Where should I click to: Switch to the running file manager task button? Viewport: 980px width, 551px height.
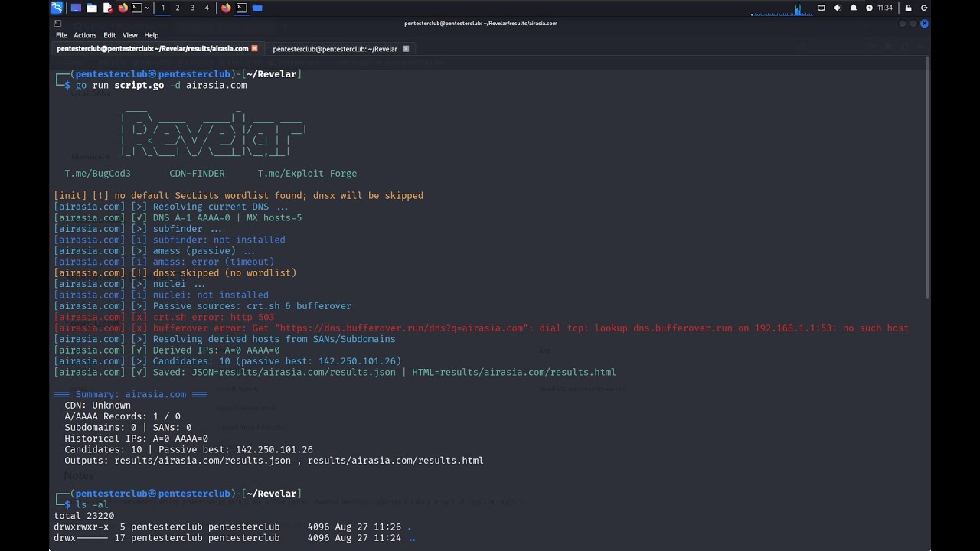pos(257,8)
